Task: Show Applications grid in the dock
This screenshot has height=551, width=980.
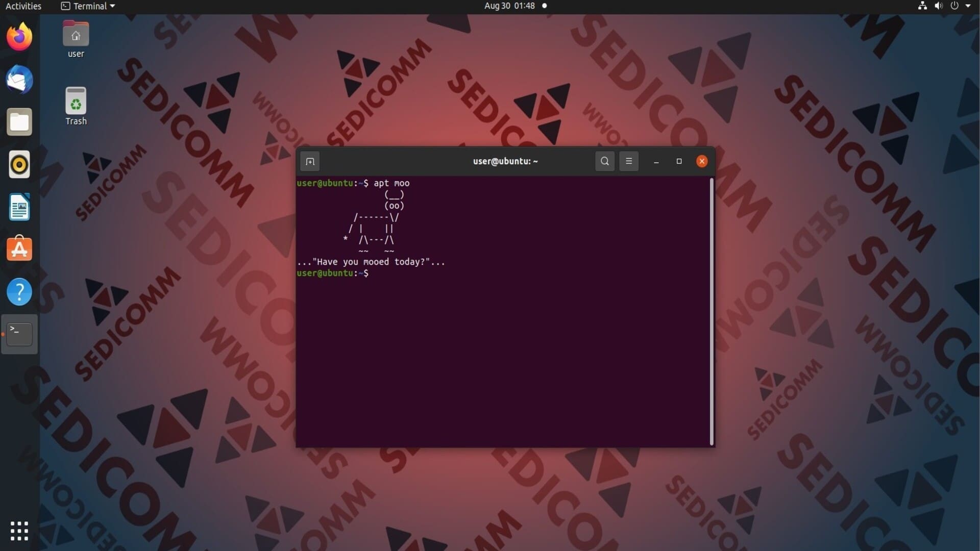Action: click(19, 531)
